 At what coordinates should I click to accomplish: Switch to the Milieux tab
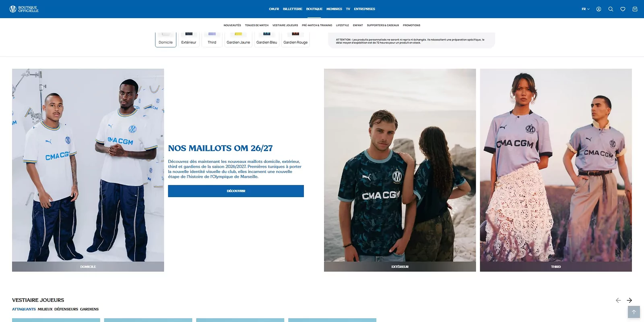45,309
